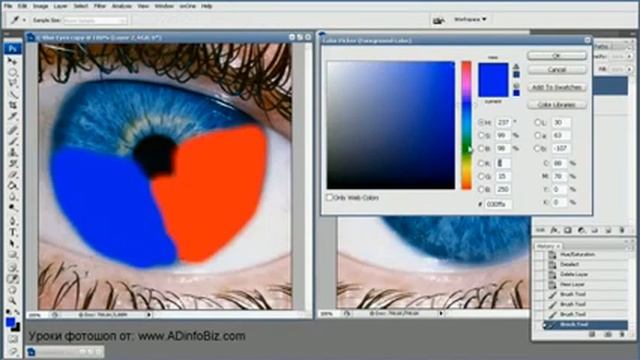
Task: Open the Workspace dropdown
Action: tap(470, 19)
